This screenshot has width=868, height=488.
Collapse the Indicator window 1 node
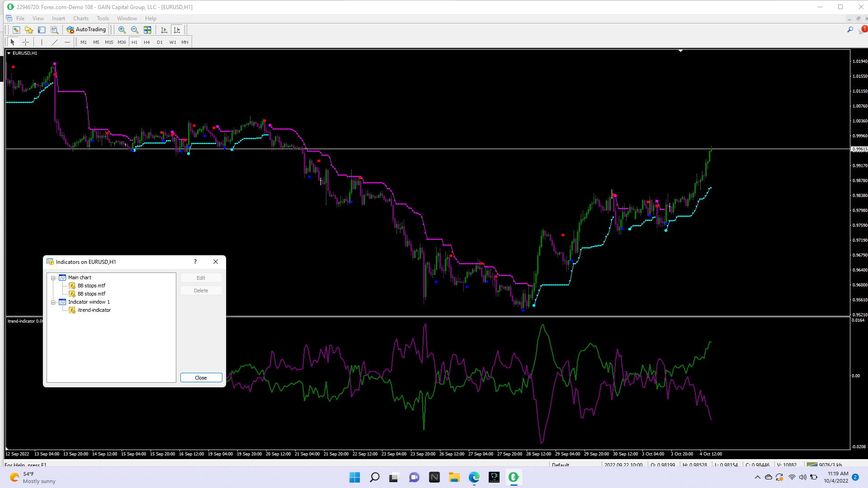pos(53,302)
